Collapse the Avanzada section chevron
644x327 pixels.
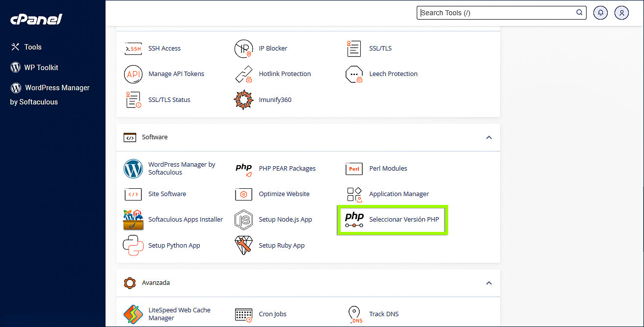pos(488,283)
